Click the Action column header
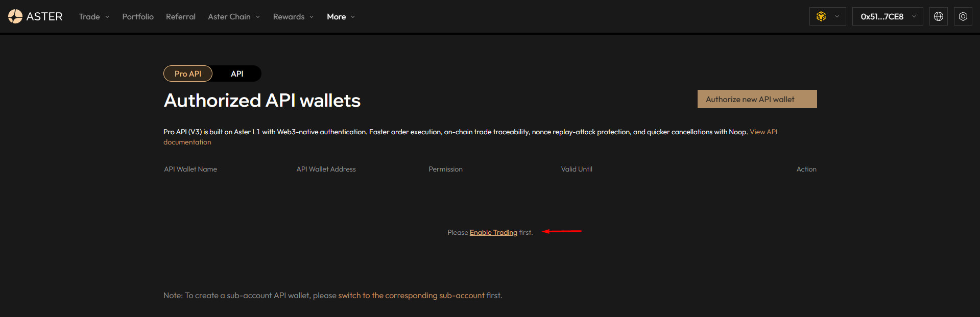This screenshot has width=980, height=317. 806,169
